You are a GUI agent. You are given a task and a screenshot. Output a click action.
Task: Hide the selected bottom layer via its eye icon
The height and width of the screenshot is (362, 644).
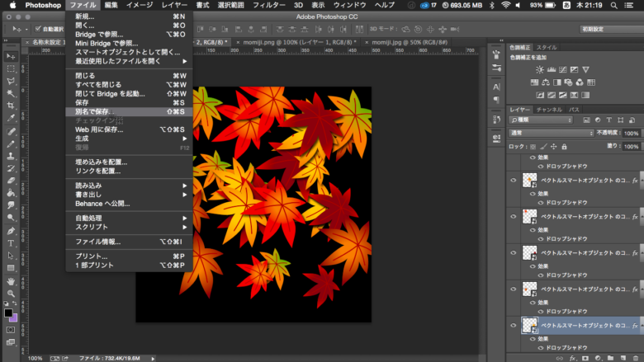pyautogui.click(x=514, y=326)
